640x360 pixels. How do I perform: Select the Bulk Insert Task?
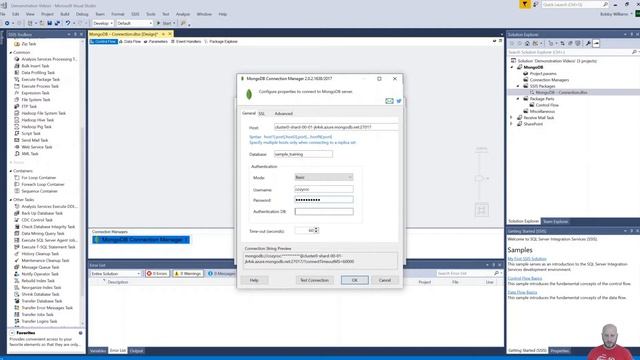pos(35,66)
